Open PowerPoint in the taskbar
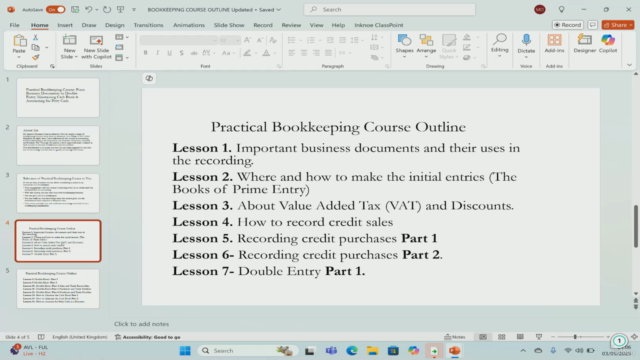The height and width of the screenshot is (360, 640). pyautogui.click(x=455, y=351)
